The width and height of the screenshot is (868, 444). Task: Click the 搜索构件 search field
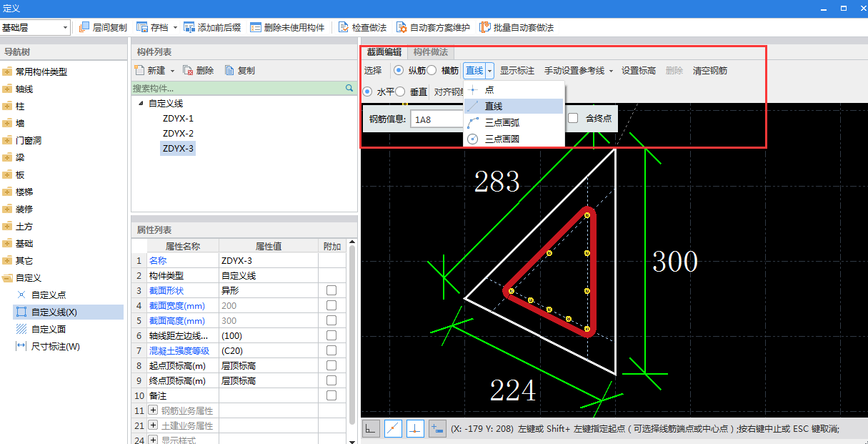pyautogui.click(x=238, y=88)
